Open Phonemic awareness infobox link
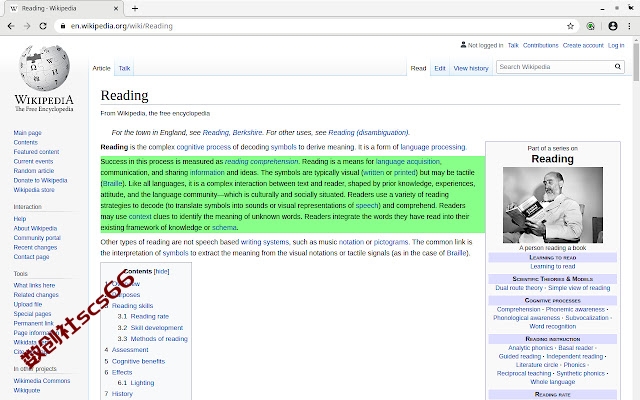Viewport: 640px width, 400px height. pos(575,309)
